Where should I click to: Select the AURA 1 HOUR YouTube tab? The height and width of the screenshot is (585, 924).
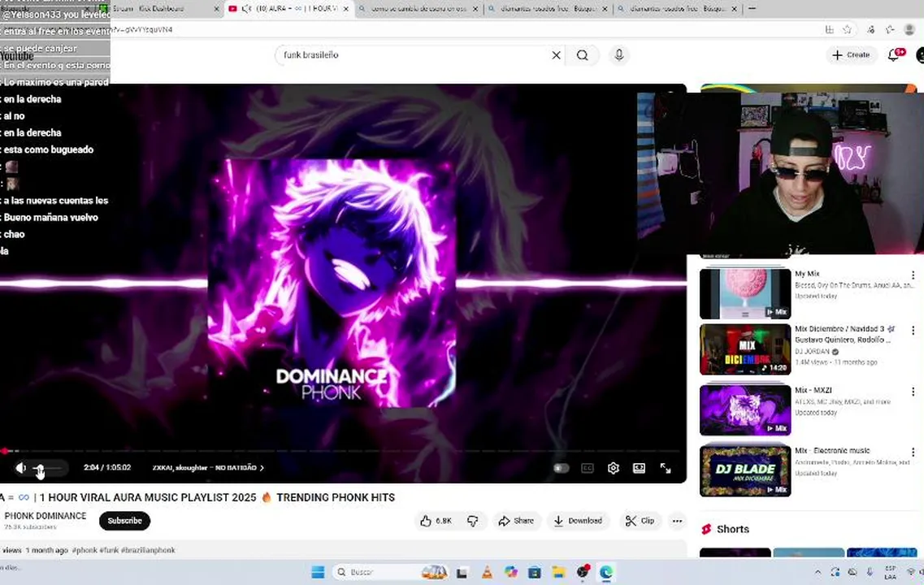(x=288, y=9)
